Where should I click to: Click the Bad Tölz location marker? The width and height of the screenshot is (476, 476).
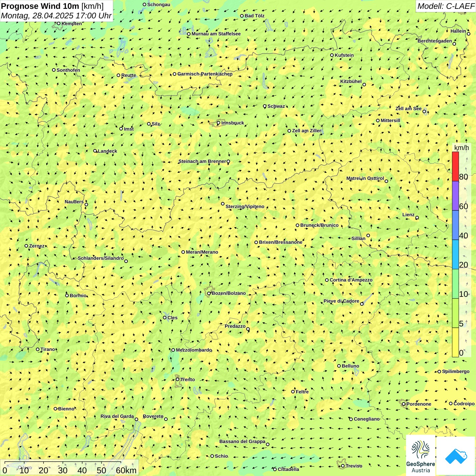point(242,16)
